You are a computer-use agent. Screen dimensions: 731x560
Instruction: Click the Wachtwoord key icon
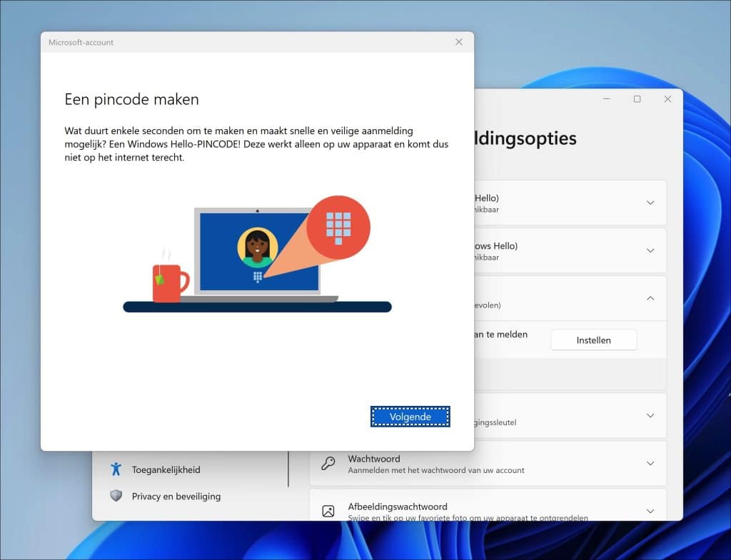tap(328, 464)
